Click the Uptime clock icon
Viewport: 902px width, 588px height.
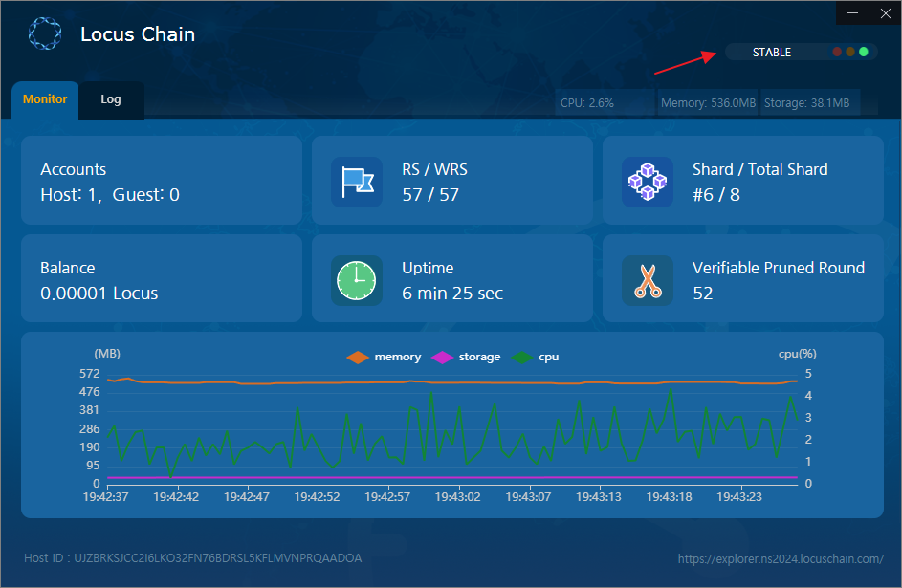[x=357, y=281]
